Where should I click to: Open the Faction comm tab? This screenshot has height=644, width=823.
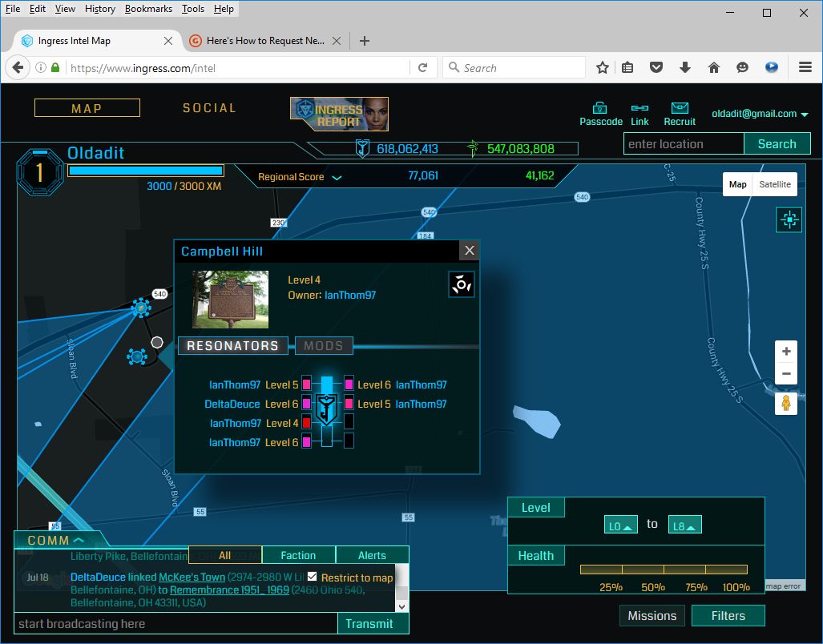point(298,555)
